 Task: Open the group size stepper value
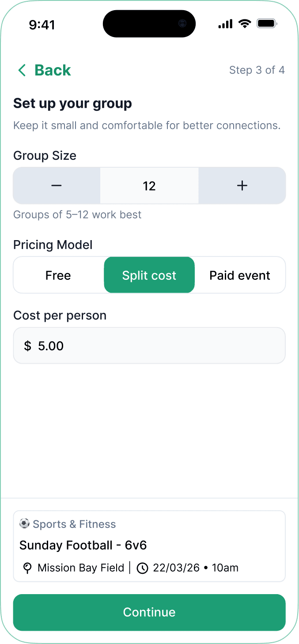click(x=149, y=185)
